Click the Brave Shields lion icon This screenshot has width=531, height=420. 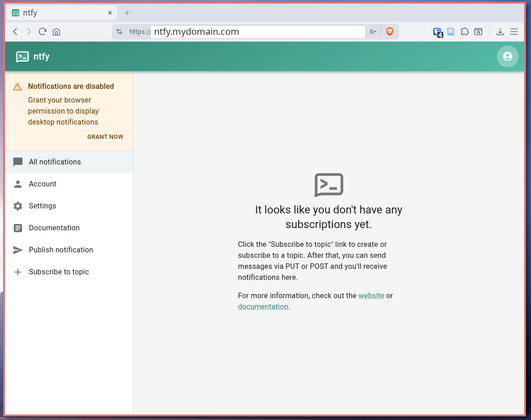[x=389, y=32]
